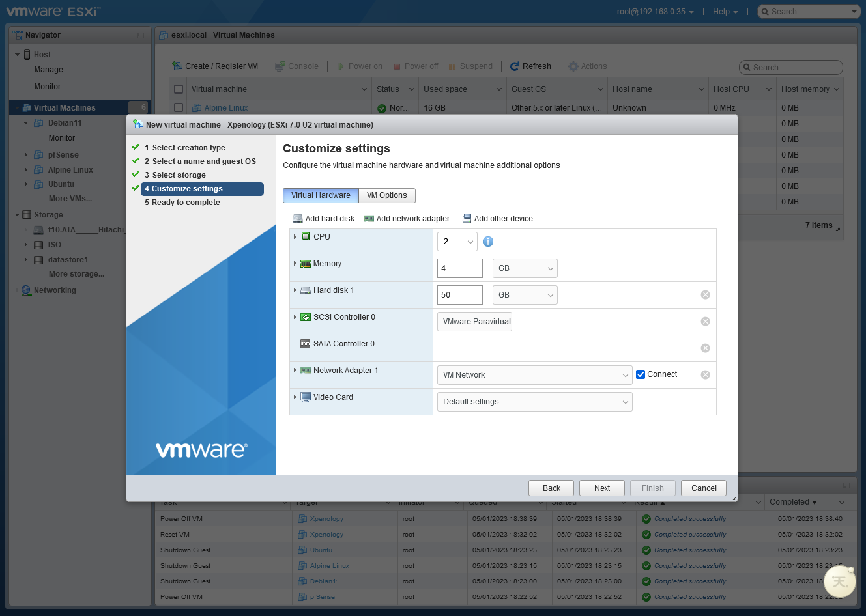Click the Cancel button
This screenshot has width=866, height=616.
coord(704,488)
